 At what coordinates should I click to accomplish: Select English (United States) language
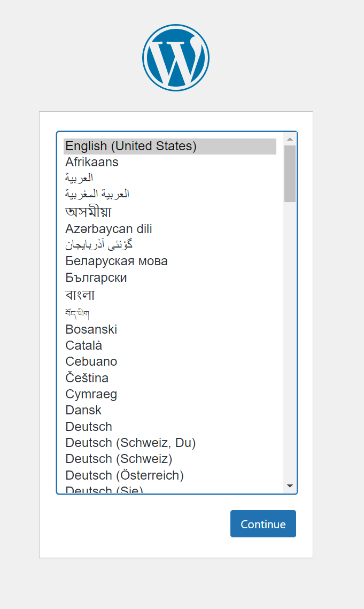click(131, 146)
